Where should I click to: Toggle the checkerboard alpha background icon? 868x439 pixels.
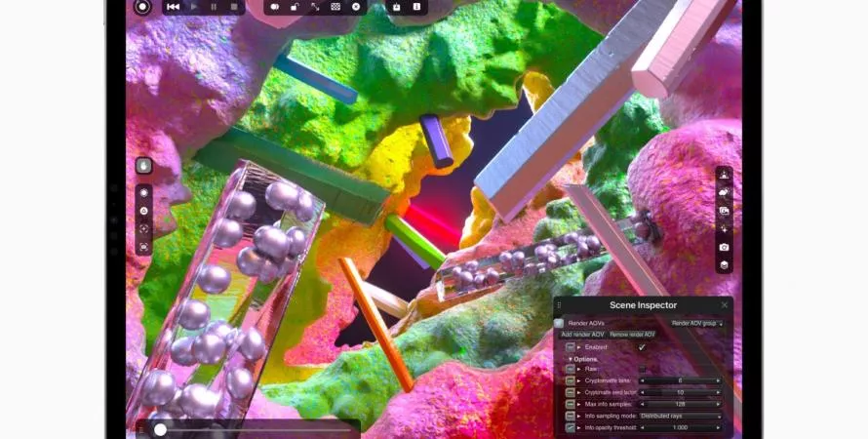tap(335, 7)
